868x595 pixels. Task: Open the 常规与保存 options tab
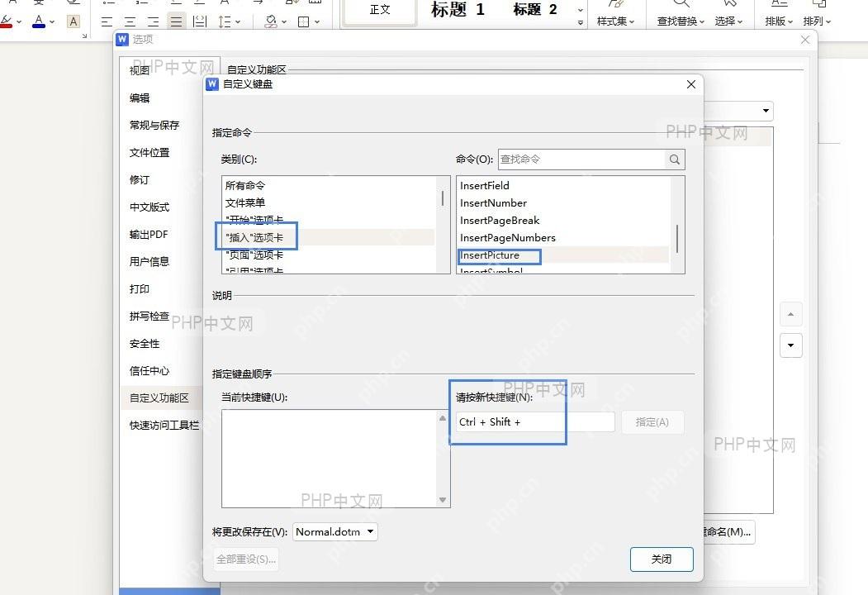(154, 126)
